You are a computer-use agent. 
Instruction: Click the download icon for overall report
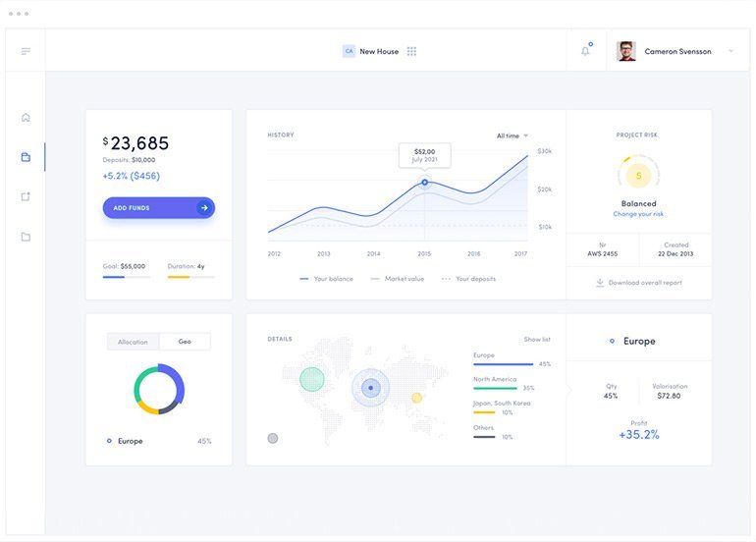point(600,283)
